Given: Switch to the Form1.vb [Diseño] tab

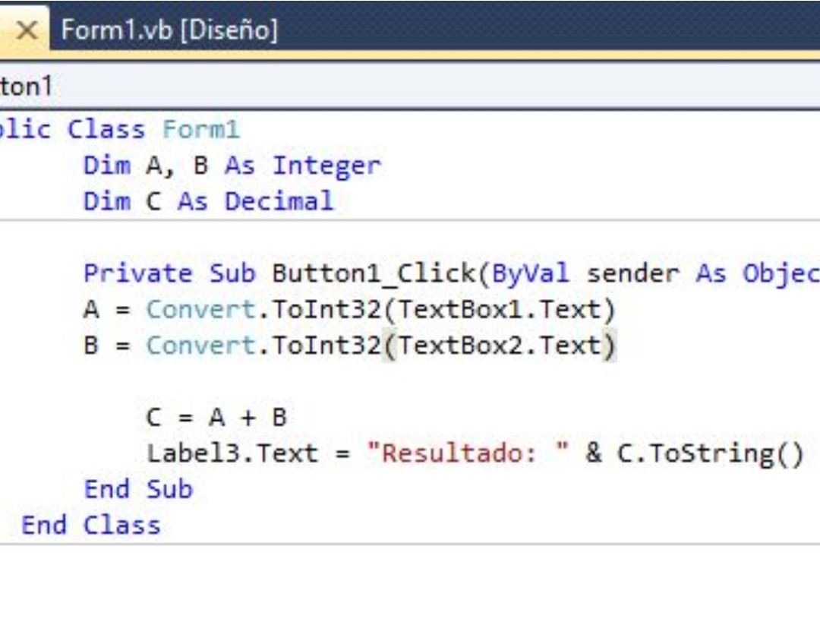Looking at the screenshot, I should pos(169,30).
